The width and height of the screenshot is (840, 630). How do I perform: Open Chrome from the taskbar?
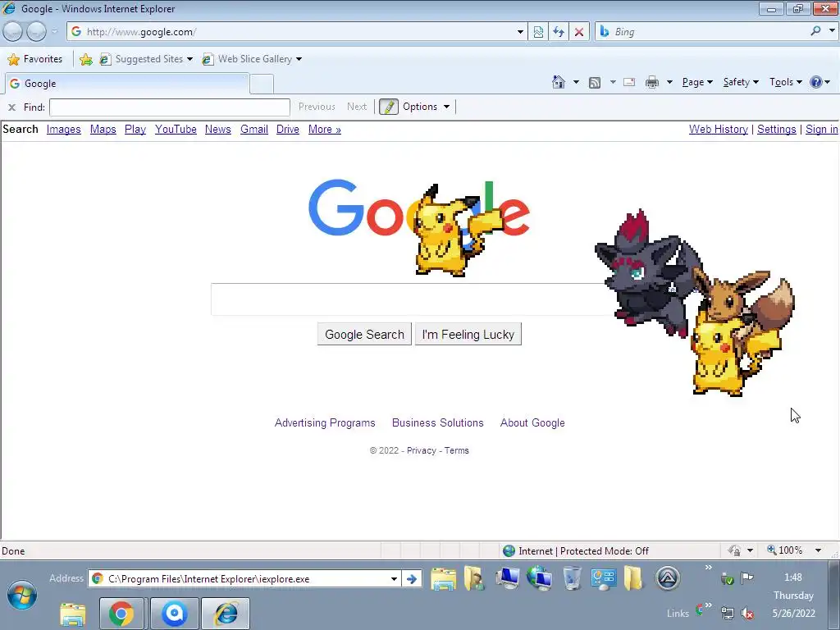(x=121, y=614)
